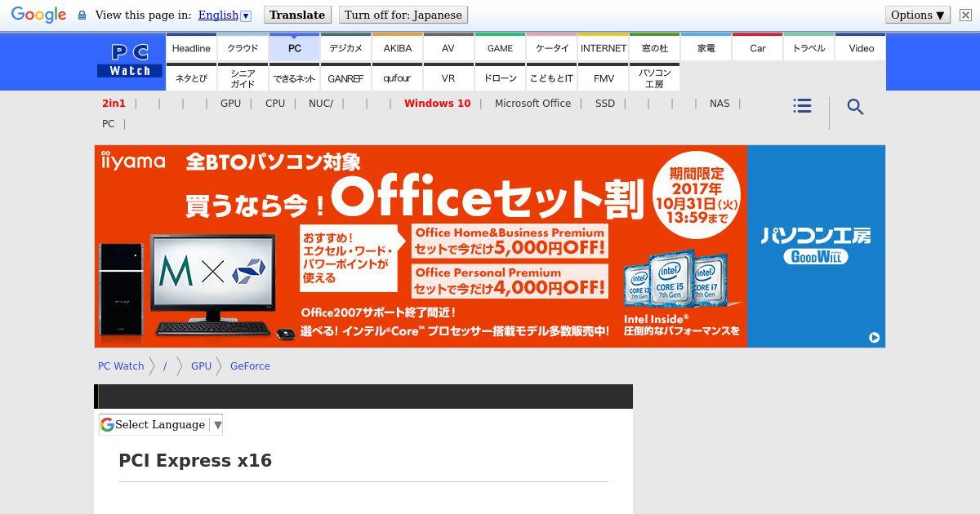Click the SSD topic link
This screenshot has width=980, height=514.
pos(605,104)
